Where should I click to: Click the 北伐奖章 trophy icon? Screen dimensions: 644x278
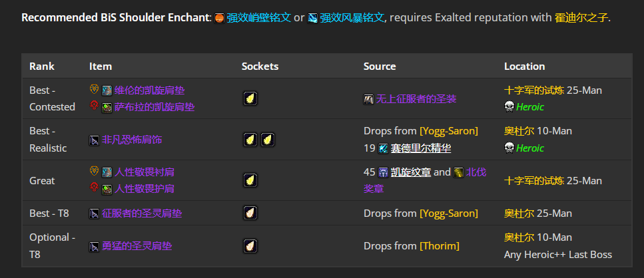click(459, 173)
